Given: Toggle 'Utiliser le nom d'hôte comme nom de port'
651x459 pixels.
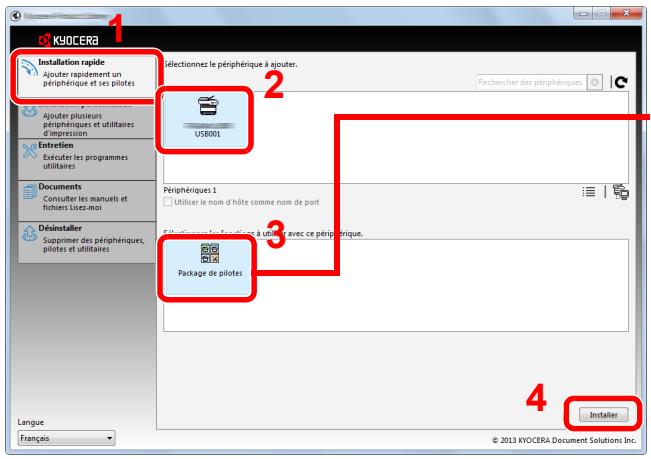Looking at the screenshot, I should pos(168,202).
